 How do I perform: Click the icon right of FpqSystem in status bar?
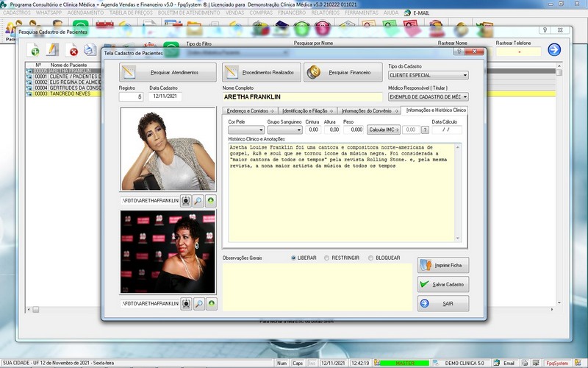pyautogui.click(x=578, y=363)
